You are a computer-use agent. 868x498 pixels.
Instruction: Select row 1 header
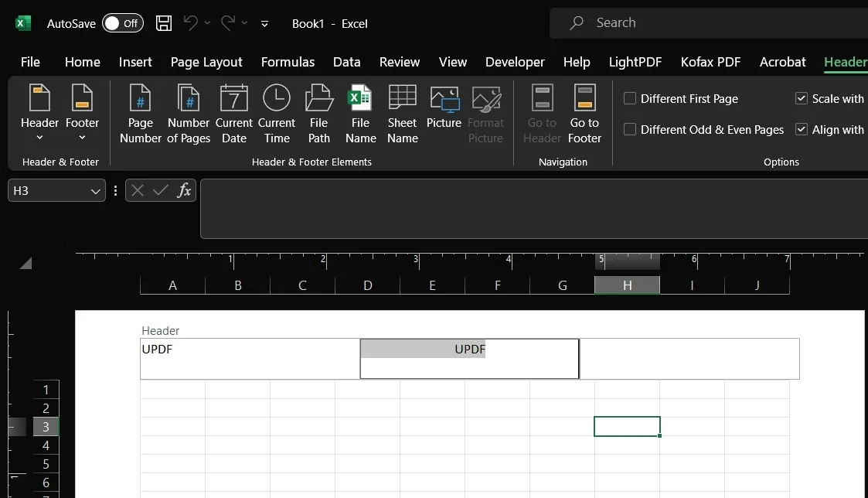coord(46,390)
